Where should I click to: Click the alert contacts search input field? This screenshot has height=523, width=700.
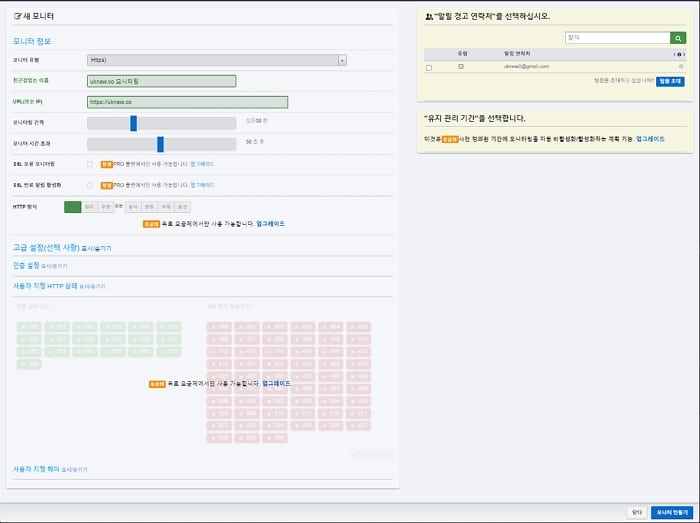pos(618,38)
